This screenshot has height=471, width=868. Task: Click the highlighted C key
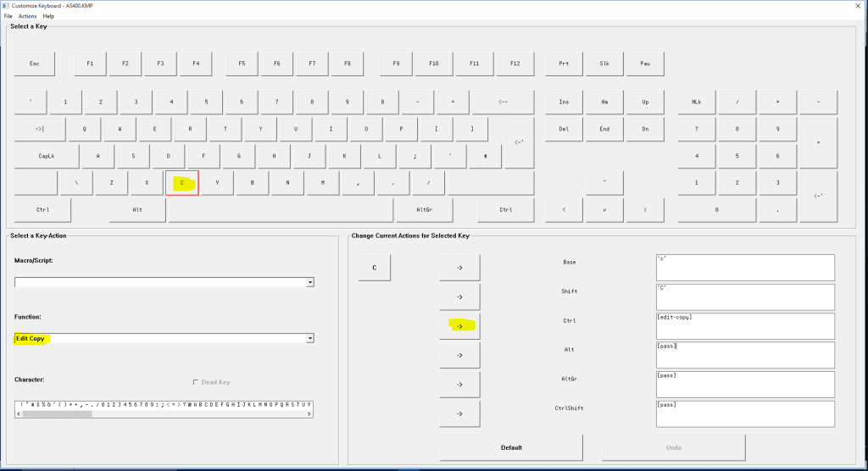[181, 182]
